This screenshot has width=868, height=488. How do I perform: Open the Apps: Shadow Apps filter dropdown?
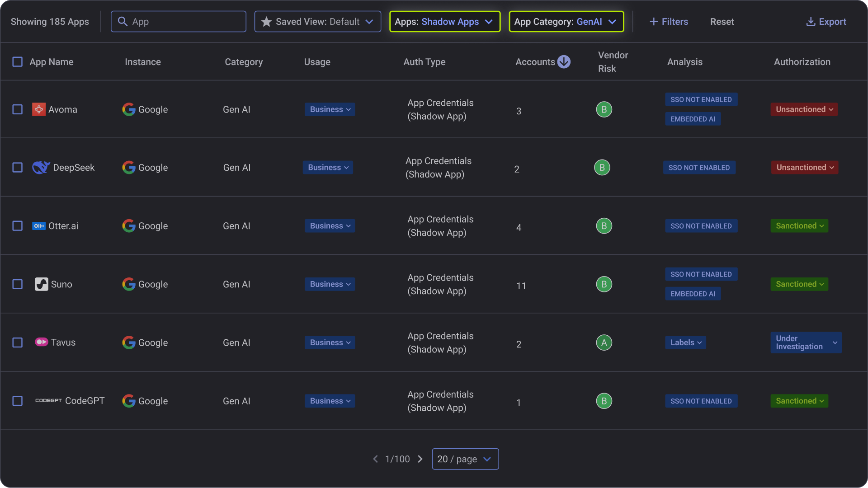click(x=445, y=21)
